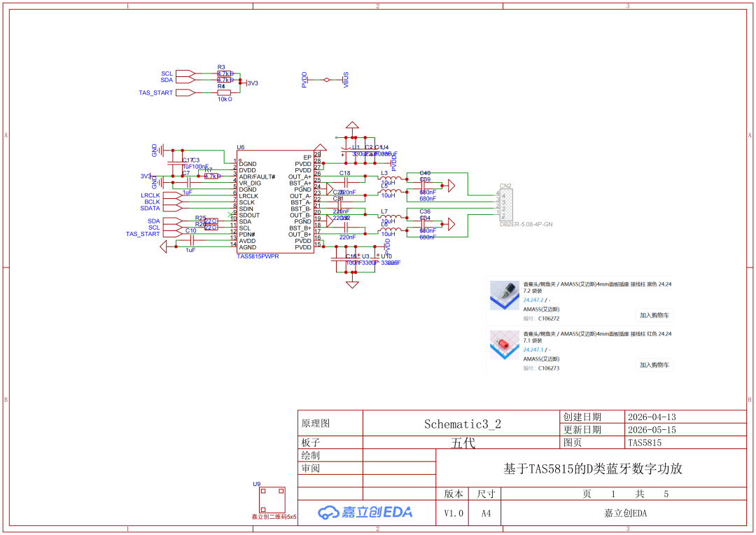Click the SDOUT pin label

[x=249, y=215]
